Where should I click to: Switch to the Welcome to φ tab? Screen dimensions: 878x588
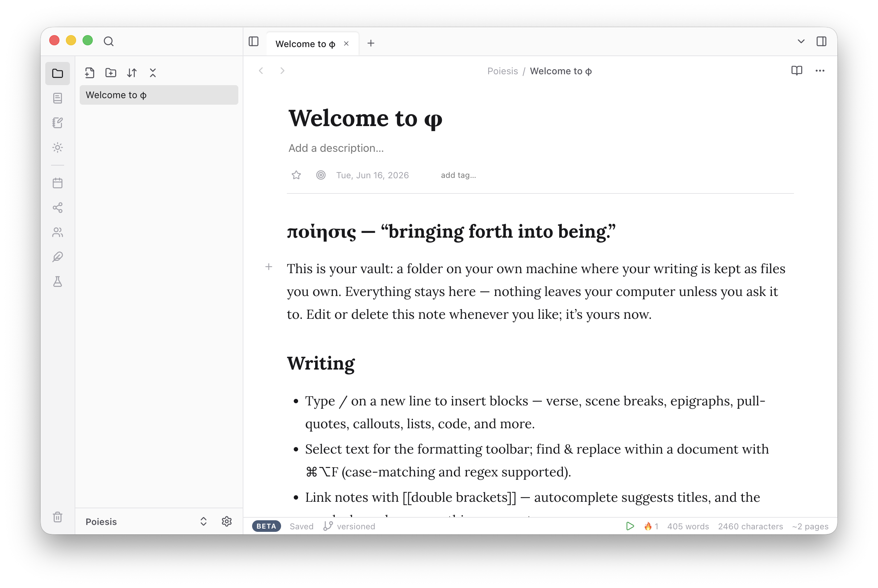coord(306,44)
